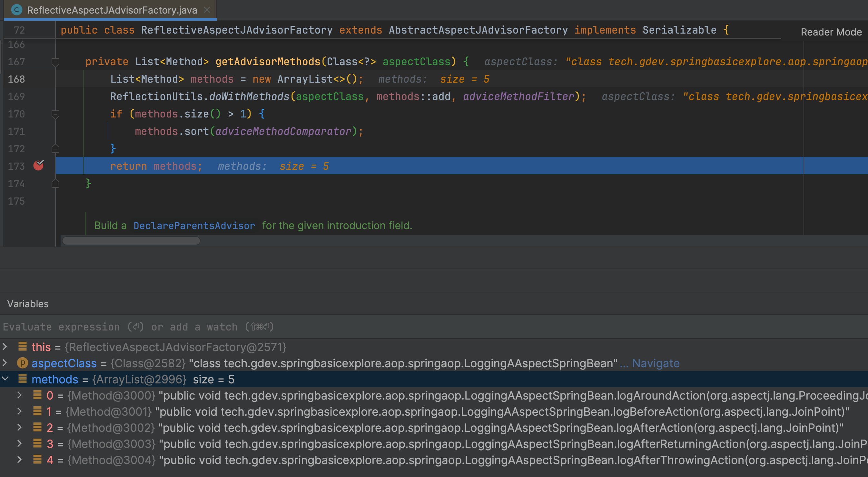Click the editor horizontal scrollbar thumb

132,240
